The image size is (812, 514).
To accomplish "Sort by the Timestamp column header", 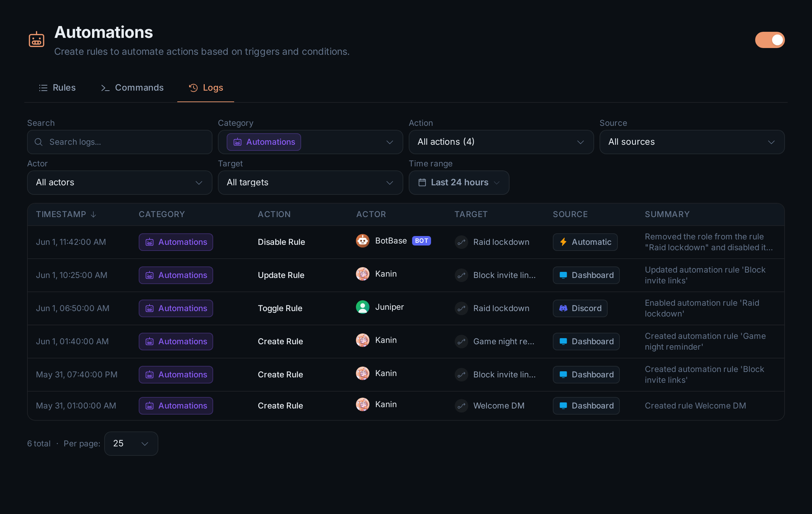I will coord(66,214).
